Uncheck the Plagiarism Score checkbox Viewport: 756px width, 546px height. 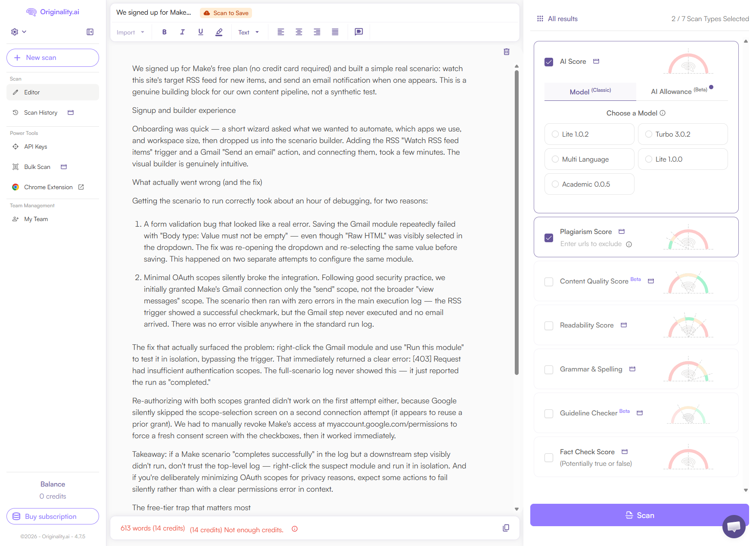549,238
